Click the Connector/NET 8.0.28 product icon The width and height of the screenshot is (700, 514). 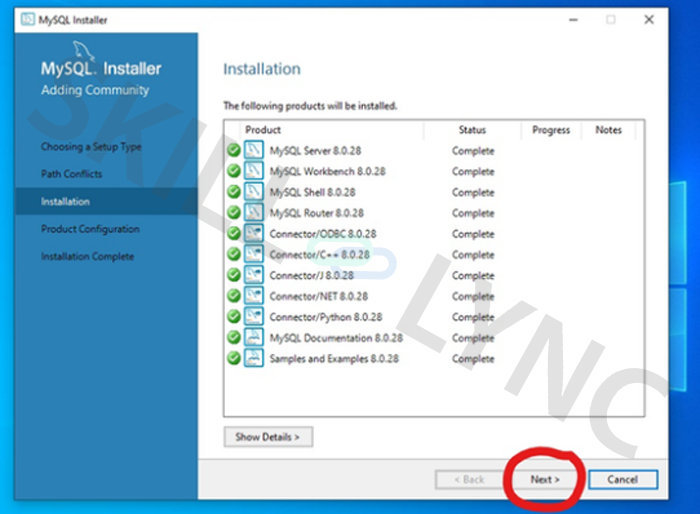(254, 296)
